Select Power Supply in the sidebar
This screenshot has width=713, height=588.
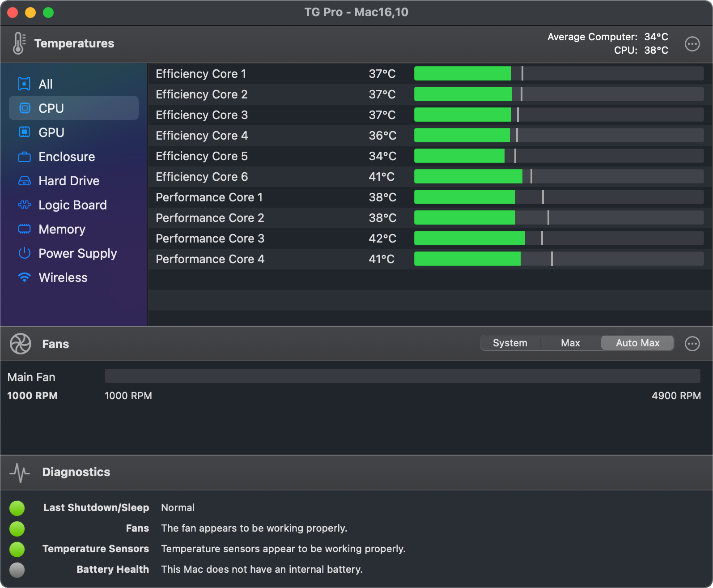[77, 253]
